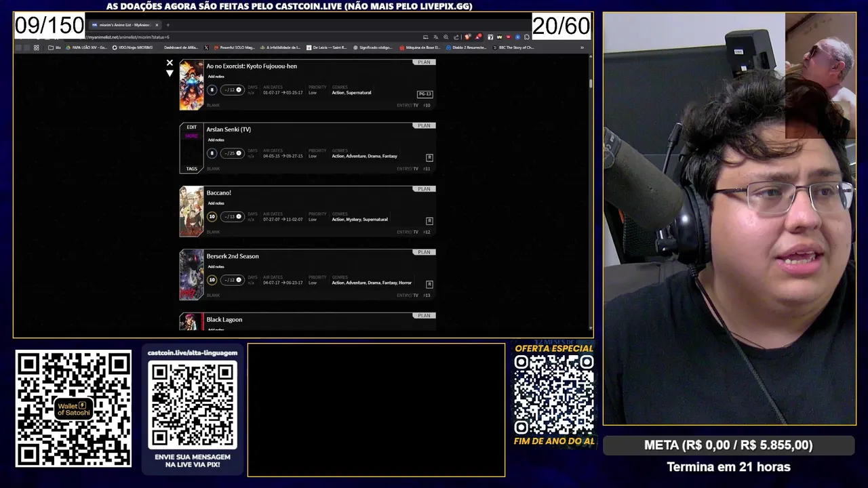This screenshot has height=488, width=868.
Task: Open Significado código bookmark
Action: tap(372, 47)
